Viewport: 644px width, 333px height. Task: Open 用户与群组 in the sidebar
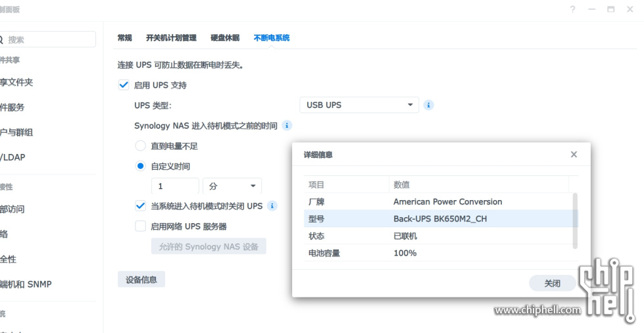(16, 132)
